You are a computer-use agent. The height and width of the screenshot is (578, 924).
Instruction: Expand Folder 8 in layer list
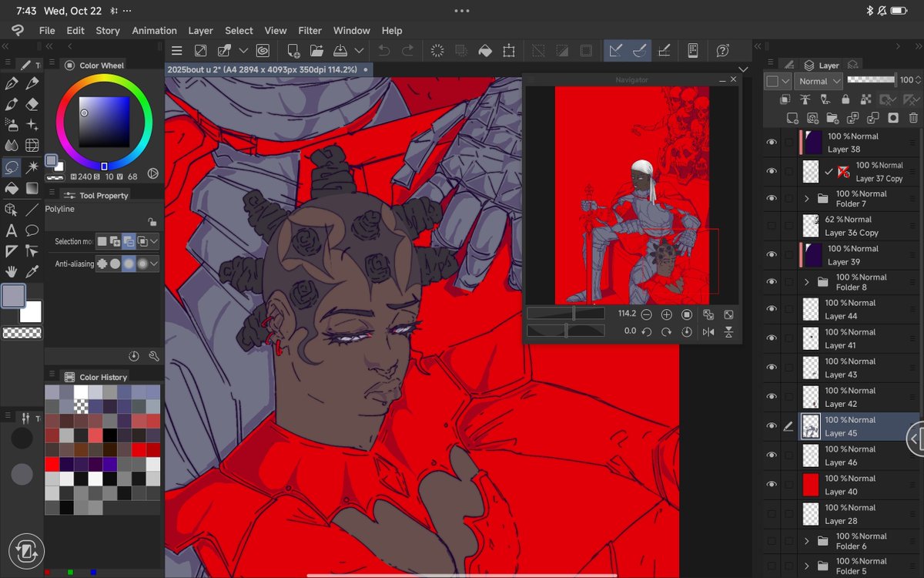(x=806, y=282)
